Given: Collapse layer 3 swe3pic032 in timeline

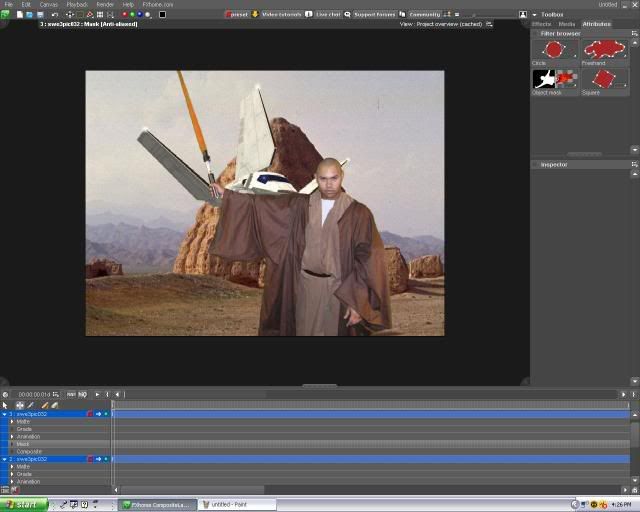Looking at the screenshot, I should click(x=4, y=414).
